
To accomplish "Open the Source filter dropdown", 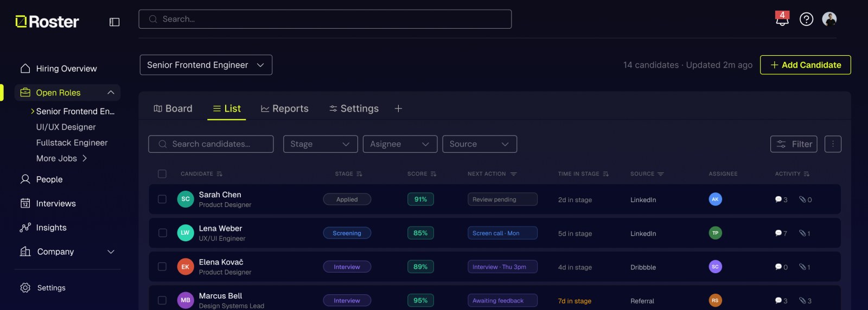I will (x=480, y=144).
